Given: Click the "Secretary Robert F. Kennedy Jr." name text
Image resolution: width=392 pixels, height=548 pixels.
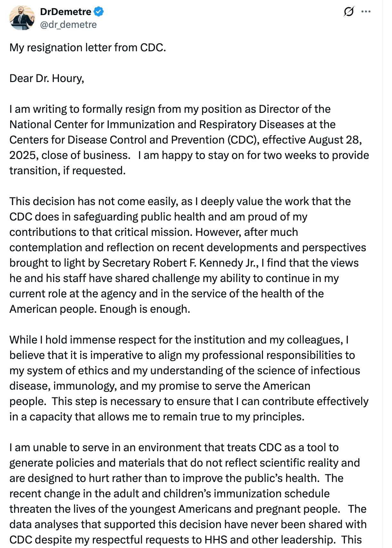Looking at the screenshot, I should click(x=180, y=263).
